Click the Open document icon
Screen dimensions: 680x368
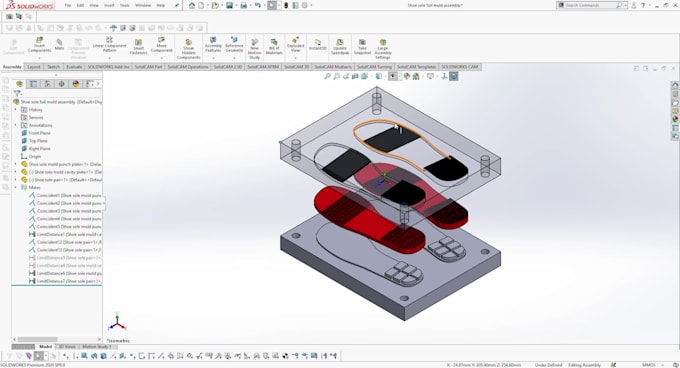coord(215,5)
